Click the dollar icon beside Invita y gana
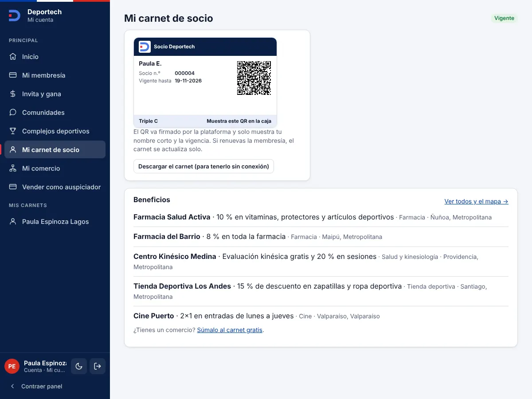Image resolution: width=532 pixels, height=399 pixels. click(x=13, y=94)
